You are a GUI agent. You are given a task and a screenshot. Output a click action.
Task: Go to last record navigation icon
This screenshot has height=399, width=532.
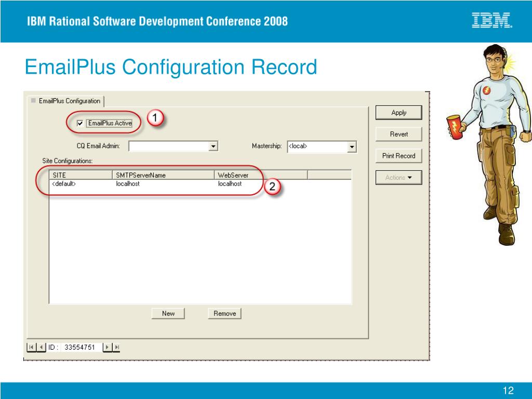pos(116,347)
